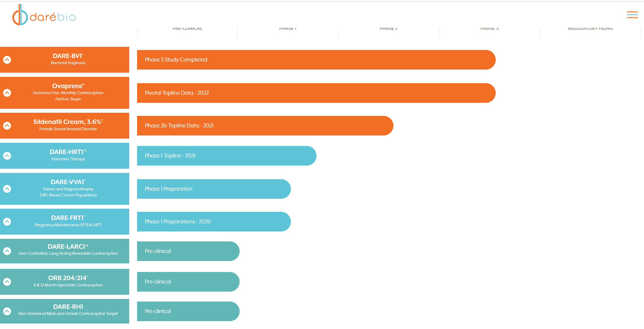Click chevron icon beside ORB 204/214
This screenshot has width=644, height=329.
pos(7,282)
